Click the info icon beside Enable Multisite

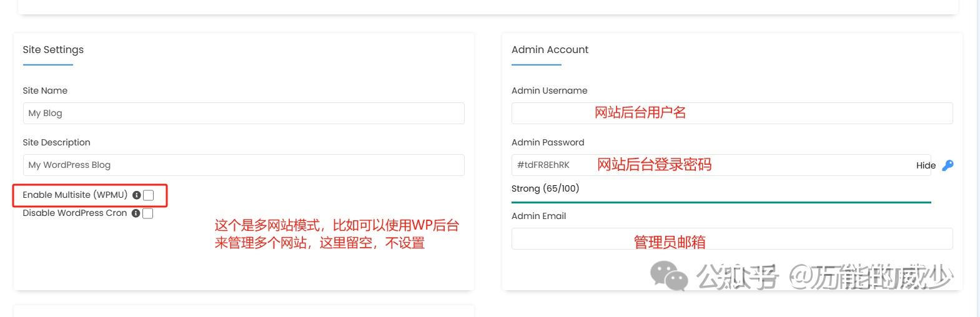pos(136,195)
